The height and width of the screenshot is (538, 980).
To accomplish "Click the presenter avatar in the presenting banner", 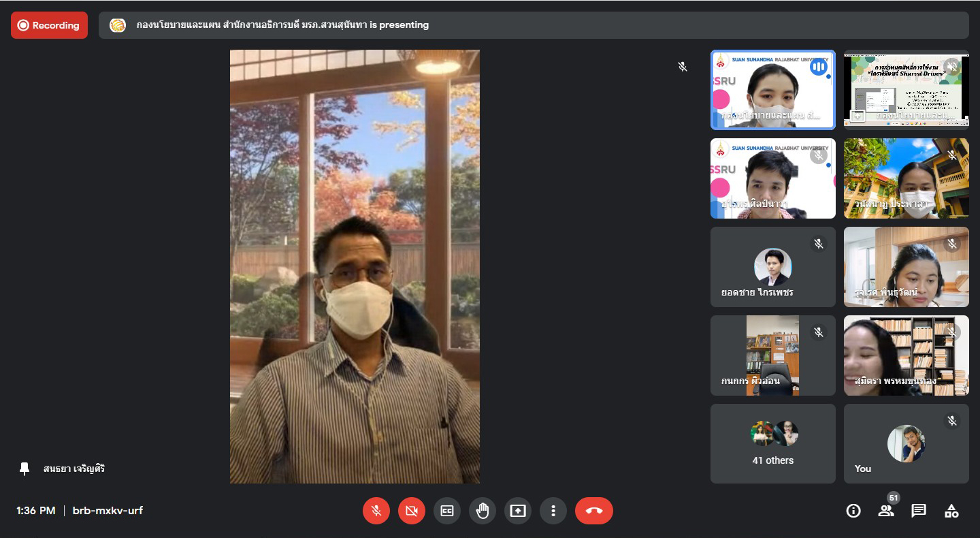I will pos(118,25).
